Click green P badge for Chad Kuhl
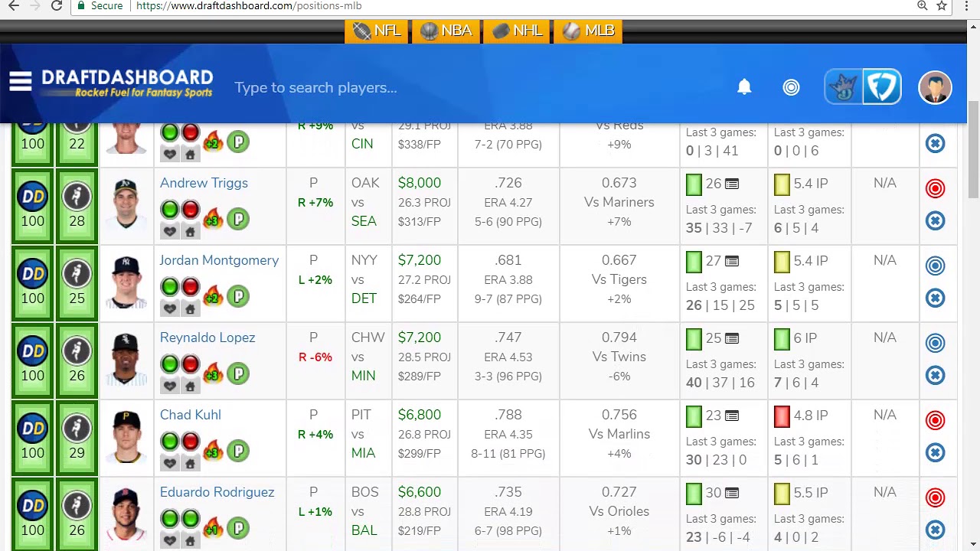 pos(238,451)
